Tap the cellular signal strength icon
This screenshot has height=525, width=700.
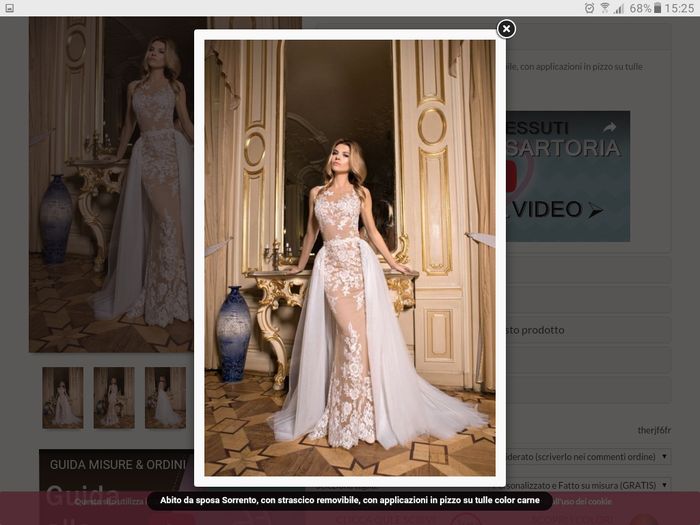tap(619, 8)
